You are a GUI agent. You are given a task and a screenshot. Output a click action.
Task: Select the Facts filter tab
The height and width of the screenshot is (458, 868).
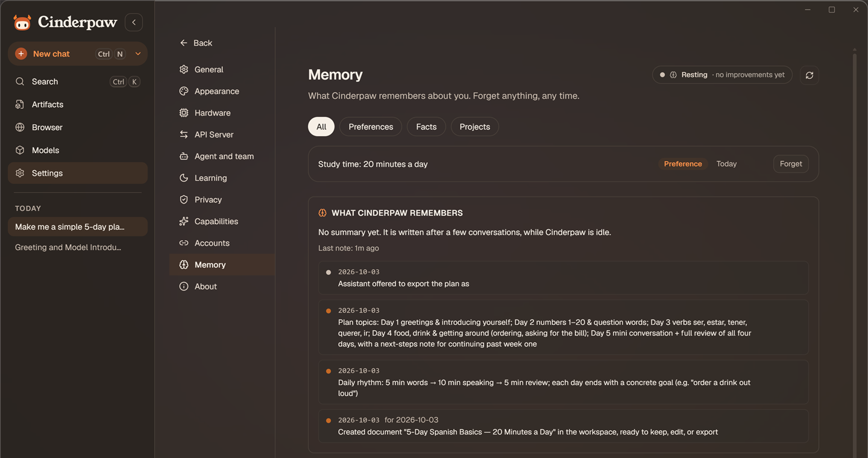(426, 127)
